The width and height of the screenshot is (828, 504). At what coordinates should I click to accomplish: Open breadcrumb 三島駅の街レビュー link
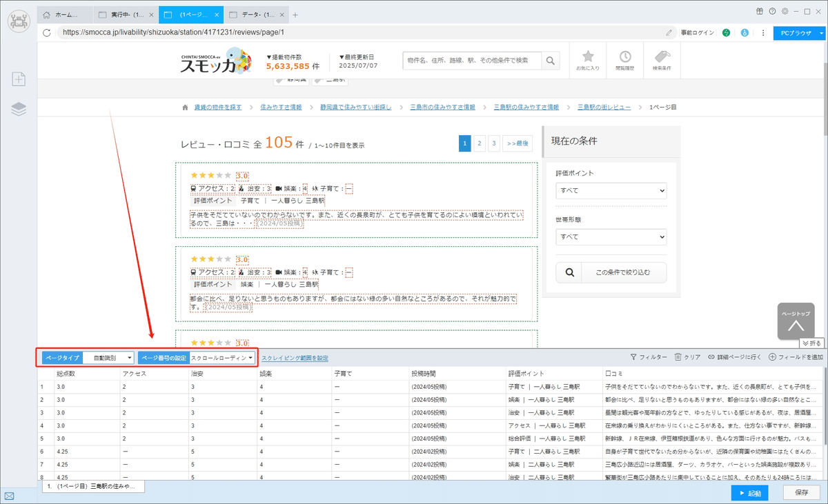coord(604,108)
